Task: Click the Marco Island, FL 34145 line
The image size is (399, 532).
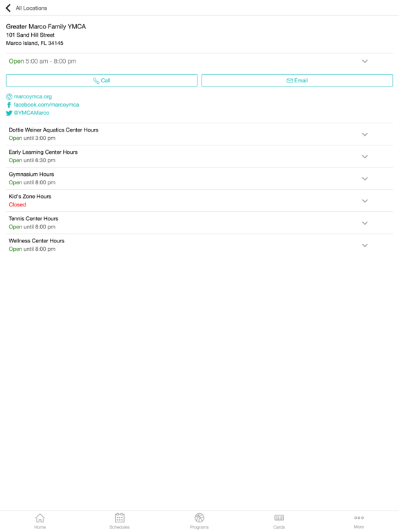Action: pyautogui.click(x=35, y=43)
